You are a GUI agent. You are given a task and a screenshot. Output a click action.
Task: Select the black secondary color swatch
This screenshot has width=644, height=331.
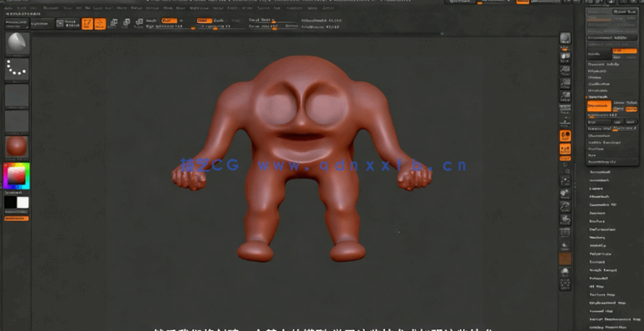click(10, 202)
